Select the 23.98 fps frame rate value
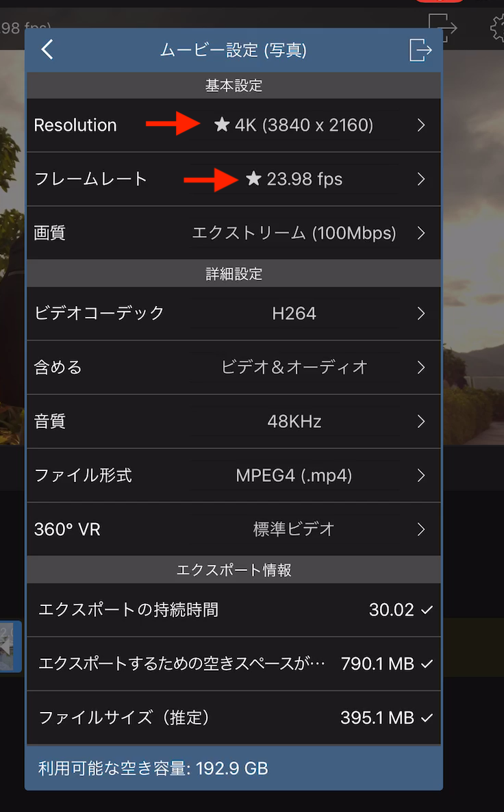The image size is (504, 812). pos(305,179)
